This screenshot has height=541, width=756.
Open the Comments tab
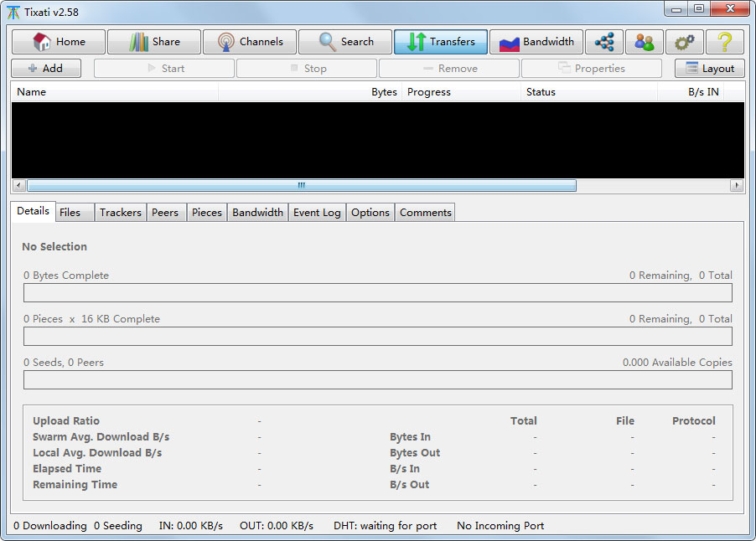click(x=425, y=213)
